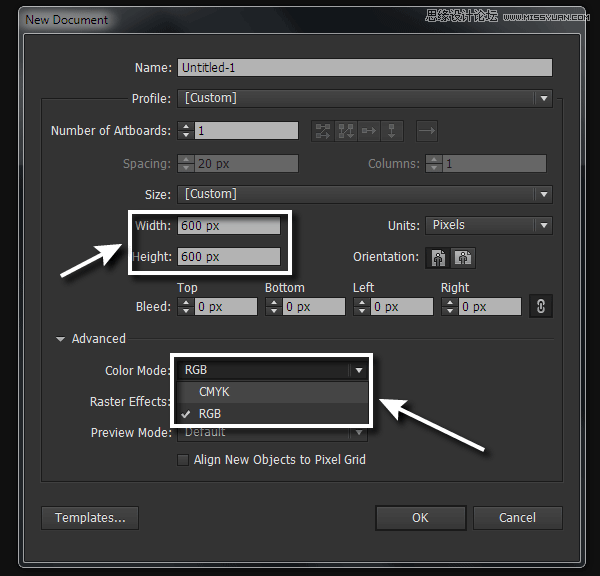Click the Width input field

tap(229, 226)
